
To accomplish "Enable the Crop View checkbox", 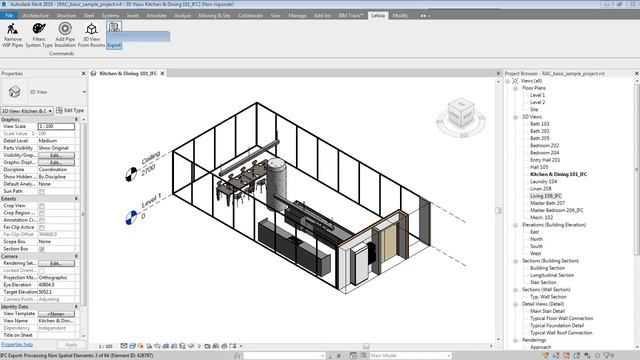I will point(42,206).
